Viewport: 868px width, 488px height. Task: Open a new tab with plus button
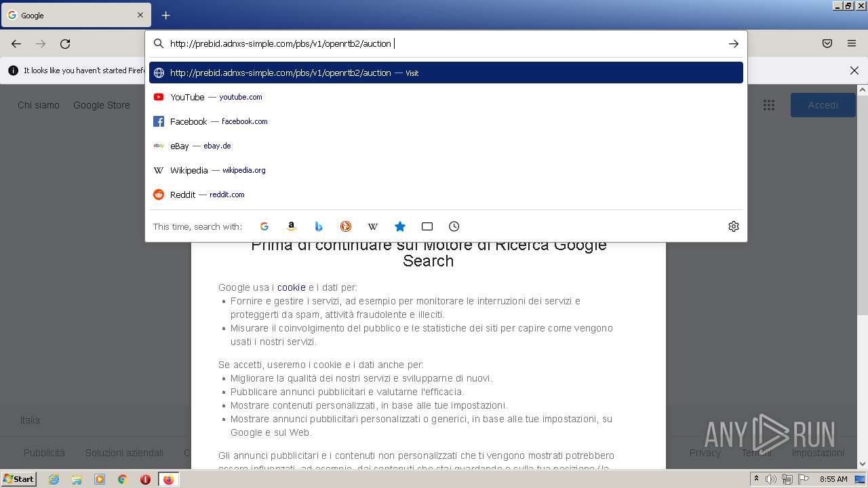click(165, 15)
